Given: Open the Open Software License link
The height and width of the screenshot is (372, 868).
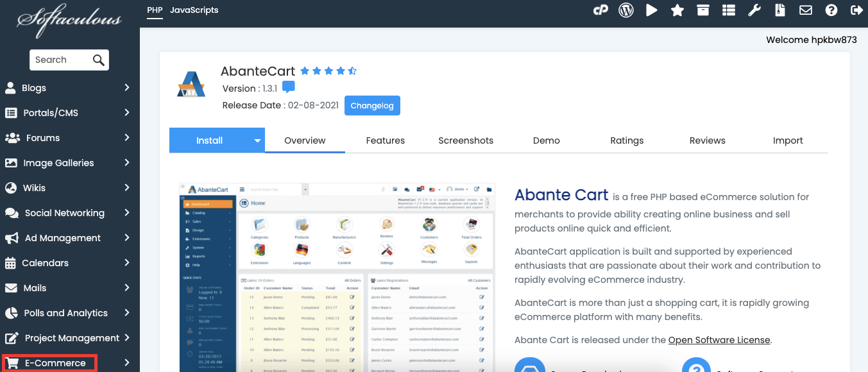Looking at the screenshot, I should [x=719, y=340].
